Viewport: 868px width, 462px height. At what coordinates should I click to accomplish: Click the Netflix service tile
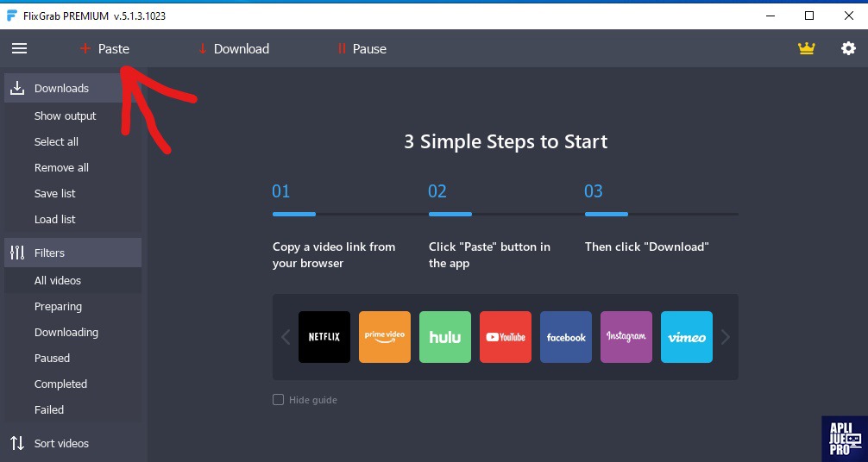click(324, 337)
